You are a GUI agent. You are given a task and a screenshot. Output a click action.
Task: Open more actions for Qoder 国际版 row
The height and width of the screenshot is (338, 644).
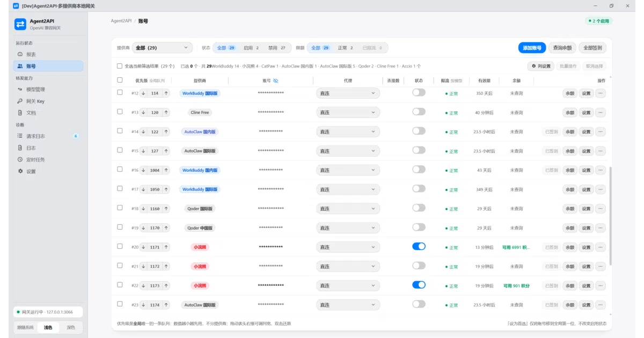click(x=601, y=209)
